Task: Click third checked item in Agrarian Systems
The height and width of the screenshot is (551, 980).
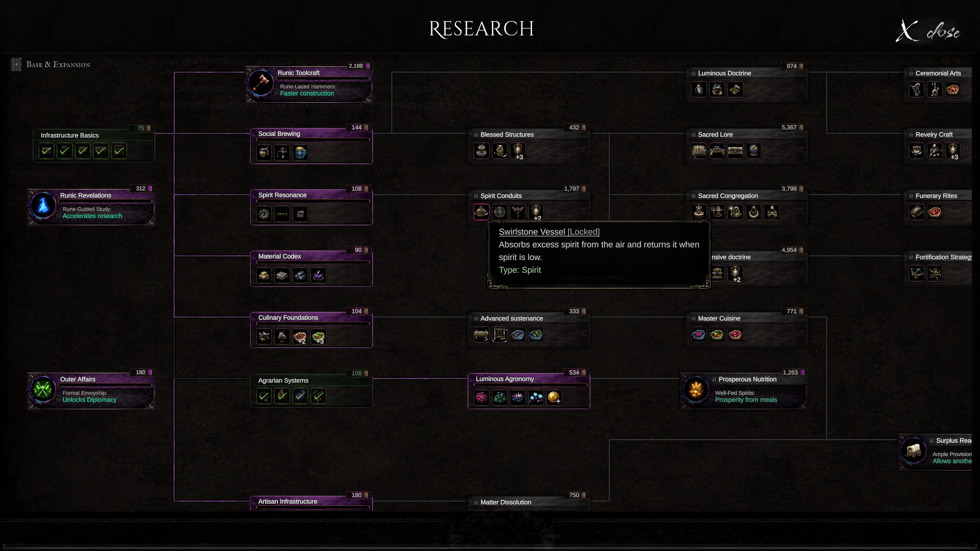Action: click(301, 396)
